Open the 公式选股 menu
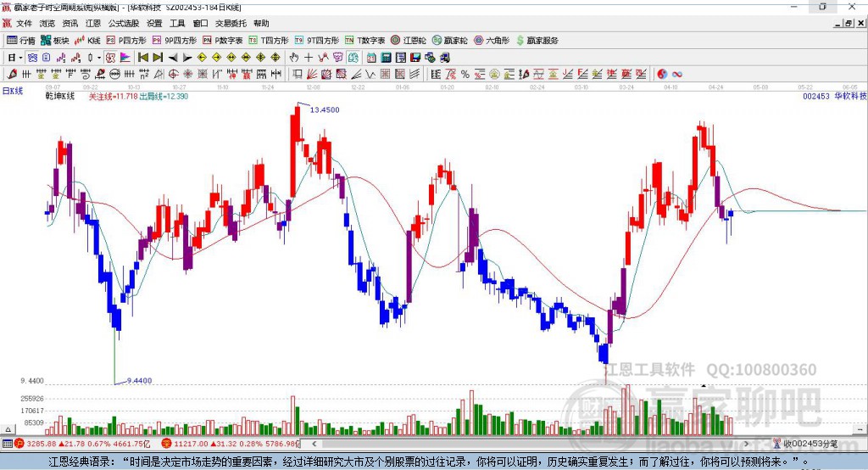The width and height of the screenshot is (868, 470). pos(124,23)
